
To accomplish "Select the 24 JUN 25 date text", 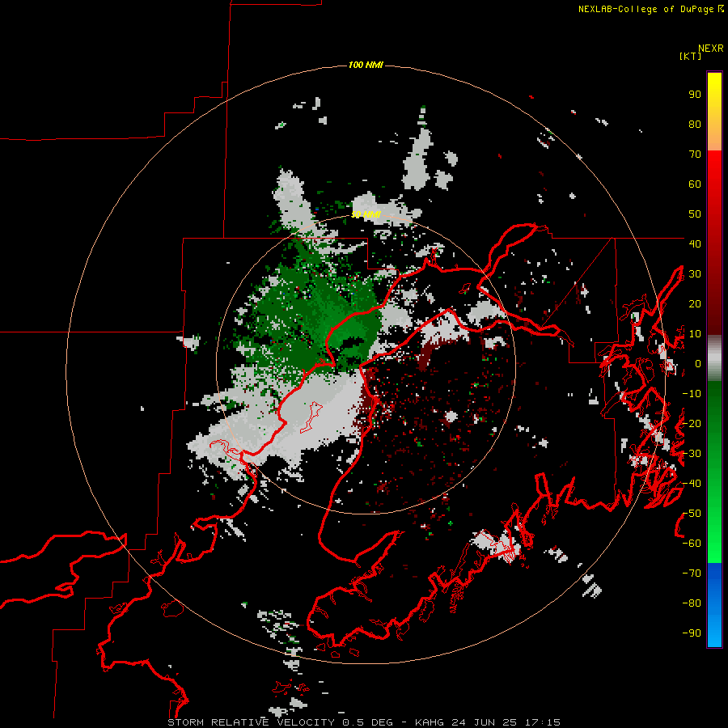I will [x=484, y=722].
